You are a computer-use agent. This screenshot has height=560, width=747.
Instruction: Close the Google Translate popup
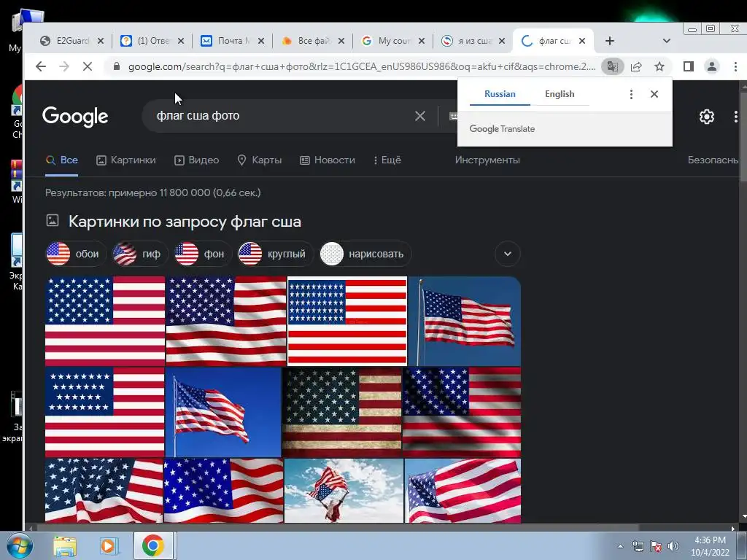tap(654, 94)
